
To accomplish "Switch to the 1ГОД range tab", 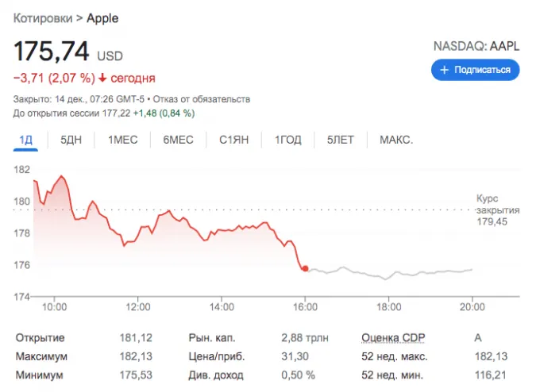I will tap(288, 140).
